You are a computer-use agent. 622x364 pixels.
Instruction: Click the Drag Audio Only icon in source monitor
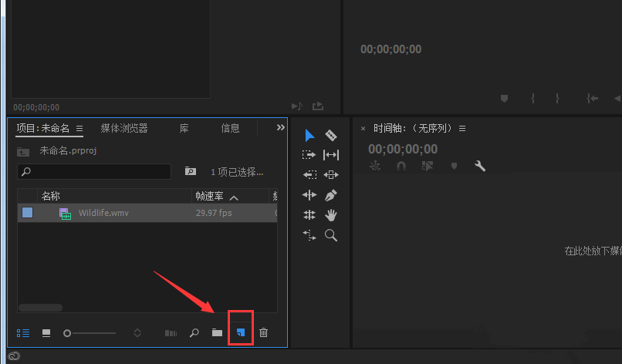[x=297, y=106]
